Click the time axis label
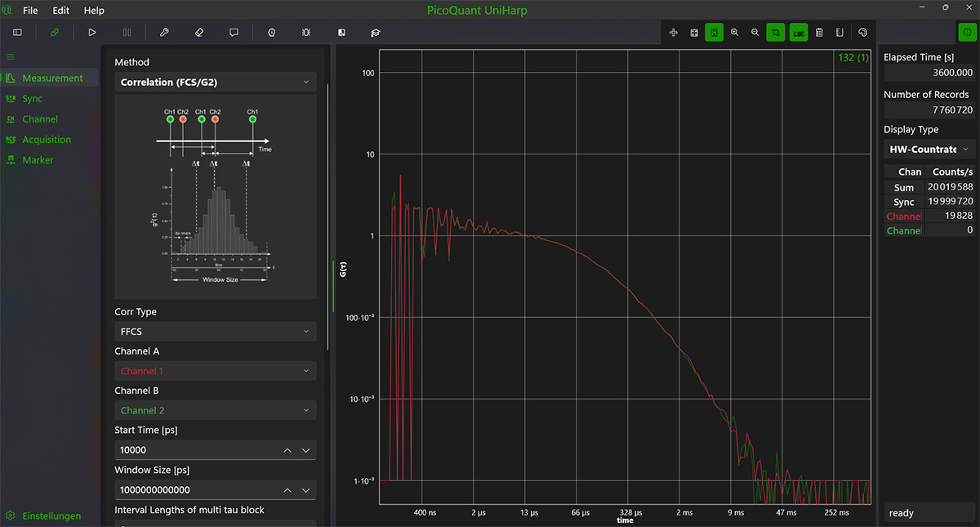This screenshot has width=980, height=527. click(625, 520)
